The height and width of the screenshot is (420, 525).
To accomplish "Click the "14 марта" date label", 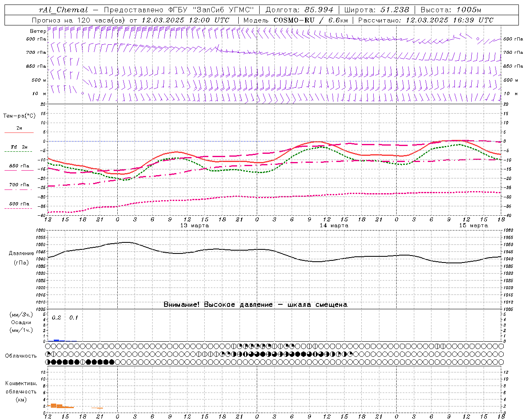I will pos(334,226).
